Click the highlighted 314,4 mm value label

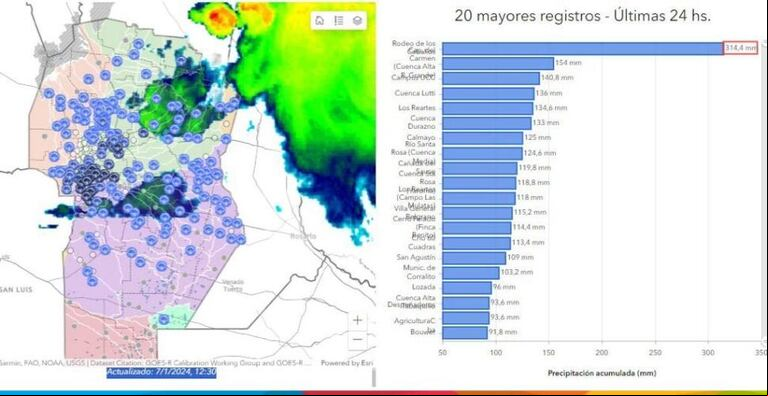(x=741, y=48)
